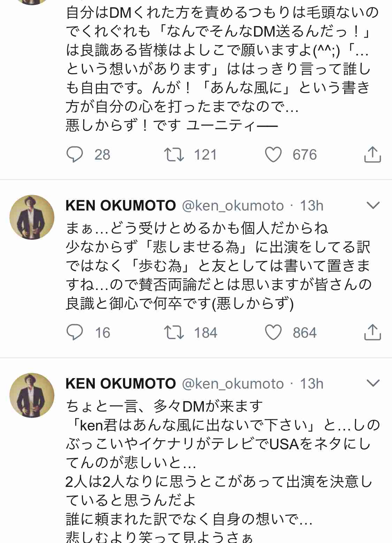Open the tweet text beginning ちょと一言、多々DM
Screen dimensions: 392x543
[222, 472]
